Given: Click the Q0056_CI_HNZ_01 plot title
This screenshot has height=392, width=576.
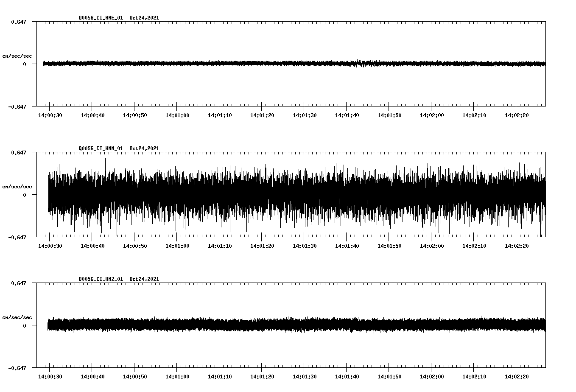Looking at the screenshot, I should click(x=101, y=279).
